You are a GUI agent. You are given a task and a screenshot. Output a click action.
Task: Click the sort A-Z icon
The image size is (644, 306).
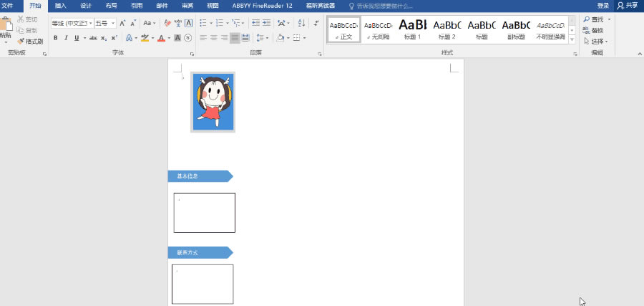click(301, 23)
